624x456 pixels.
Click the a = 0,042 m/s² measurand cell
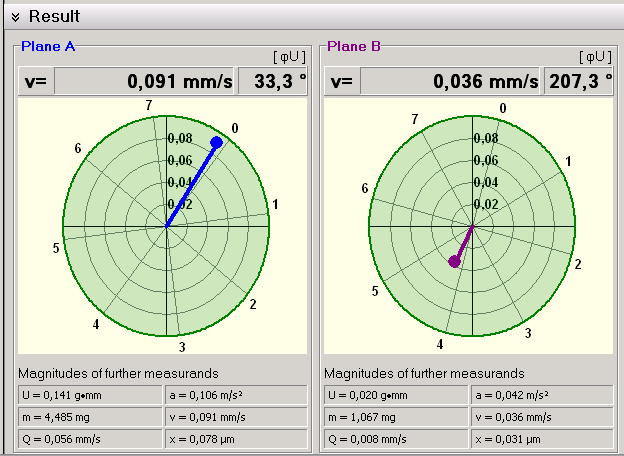click(542, 394)
